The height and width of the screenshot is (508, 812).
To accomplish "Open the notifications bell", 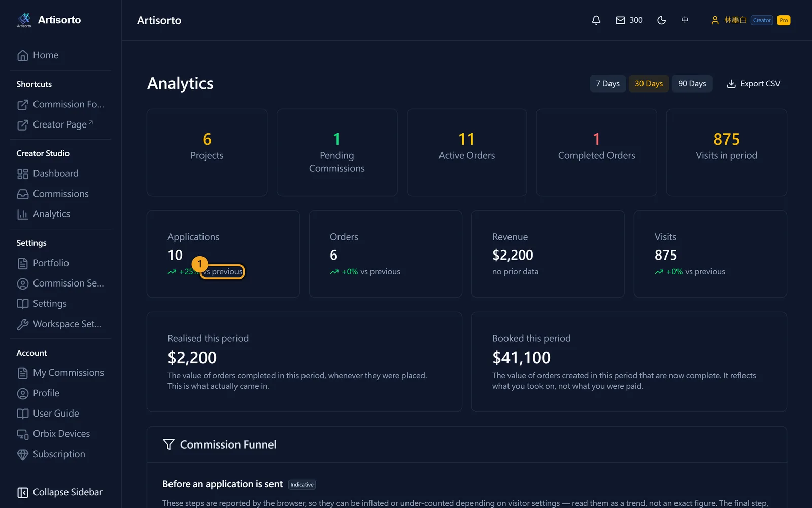I will pyautogui.click(x=596, y=20).
